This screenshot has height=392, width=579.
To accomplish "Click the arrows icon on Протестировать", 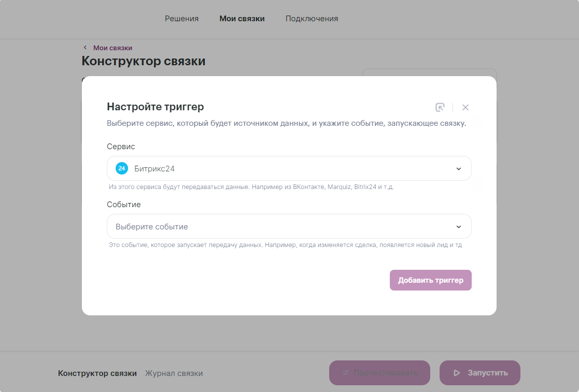I will 346,373.
